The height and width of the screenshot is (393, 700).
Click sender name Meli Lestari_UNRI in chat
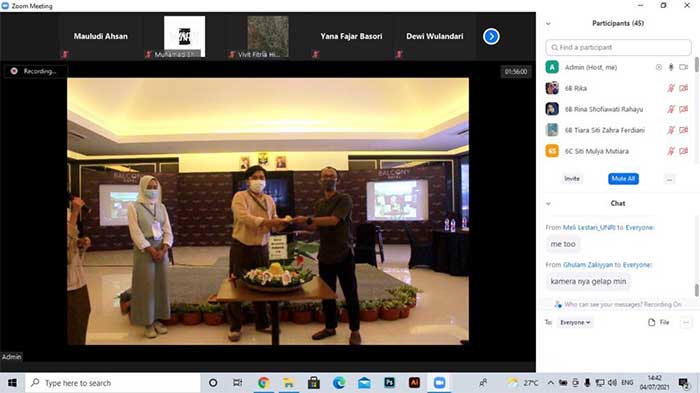click(x=589, y=227)
